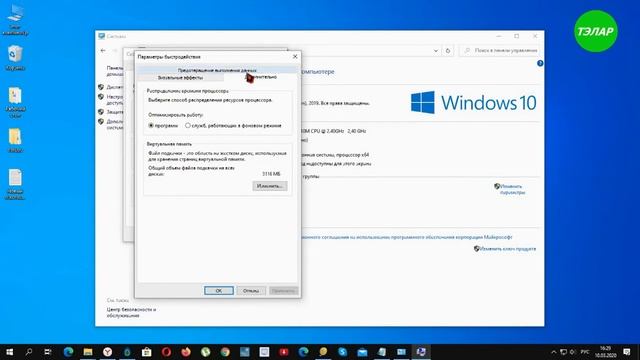Open the taskbar clock and date
Screen dimensions: 640x360
(x=605, y=352)
